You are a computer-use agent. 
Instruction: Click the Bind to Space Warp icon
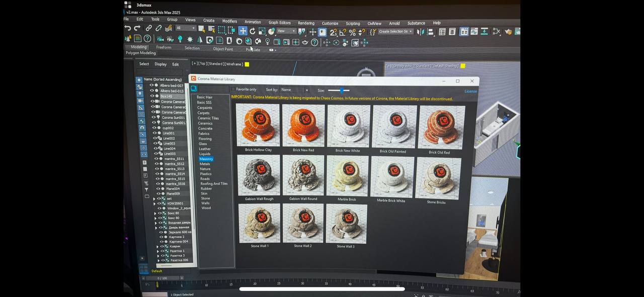[169, 28]
